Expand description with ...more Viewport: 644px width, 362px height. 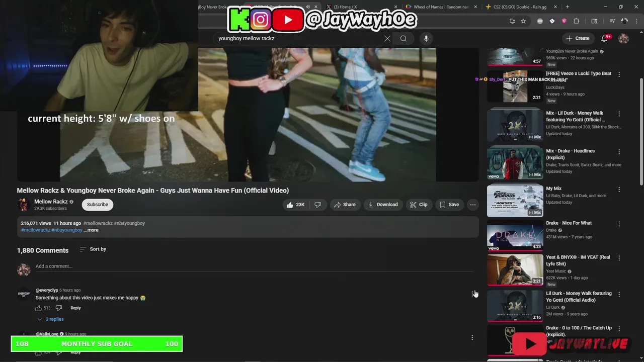(x=91, y=230)
